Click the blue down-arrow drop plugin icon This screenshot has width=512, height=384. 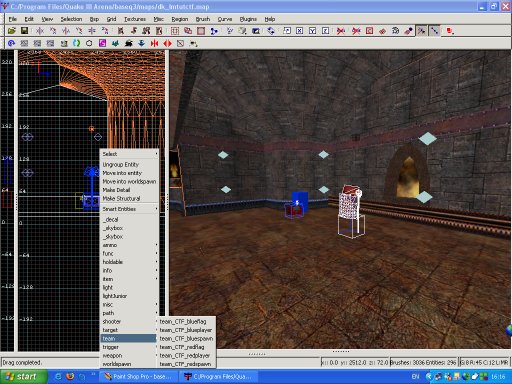141,43
